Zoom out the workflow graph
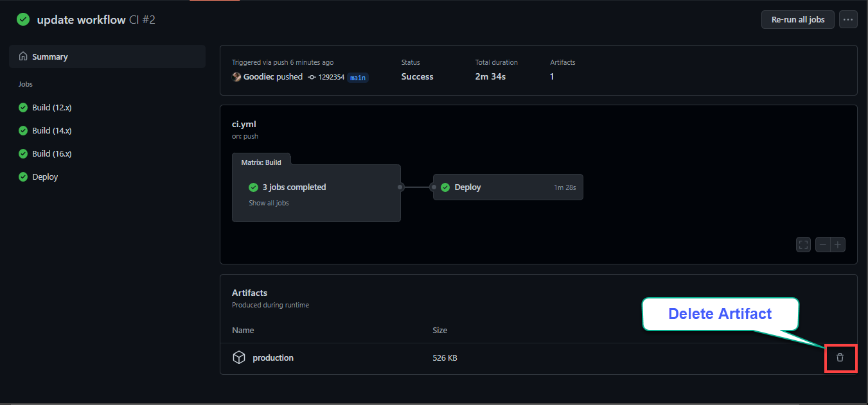868x405 pixels. tap(822, 245)
